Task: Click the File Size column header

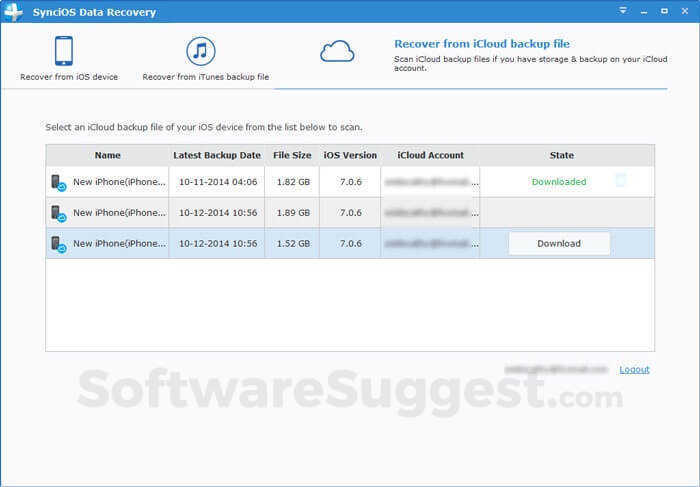Action: tap(292, 155)
